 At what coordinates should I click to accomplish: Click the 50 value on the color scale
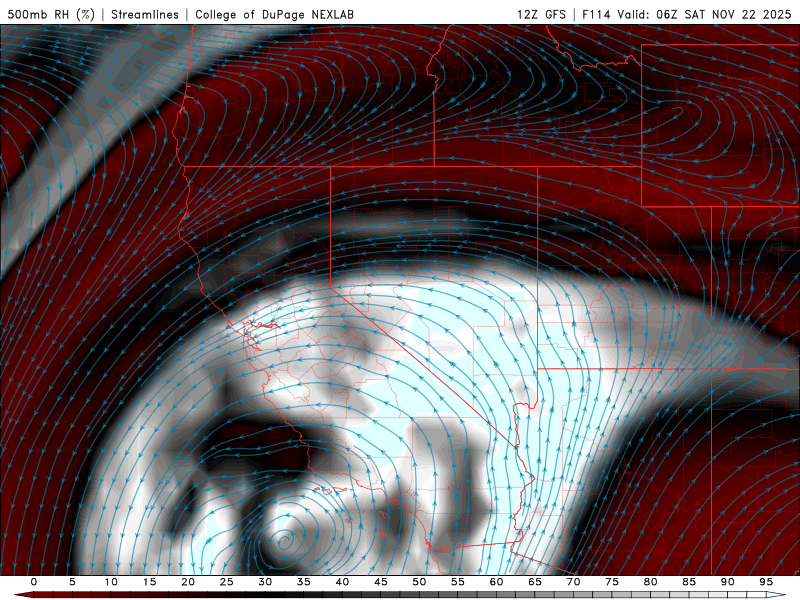coord(419,582)
